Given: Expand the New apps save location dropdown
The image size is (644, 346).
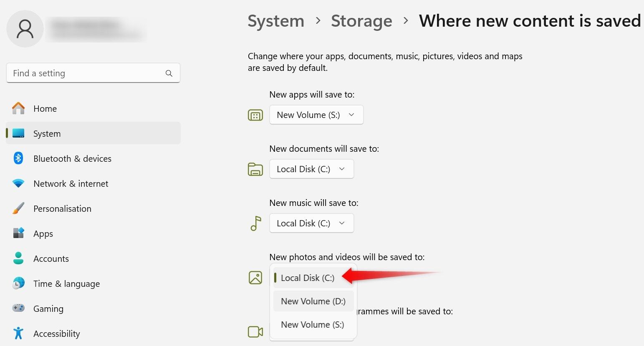Looking at the screenshot, I should 316,115.
